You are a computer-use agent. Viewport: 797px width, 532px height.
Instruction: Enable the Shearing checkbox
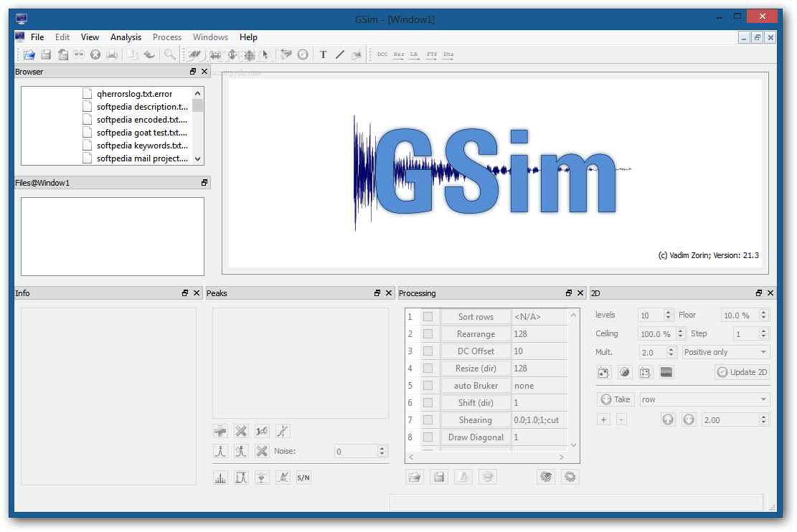point(428,420)
